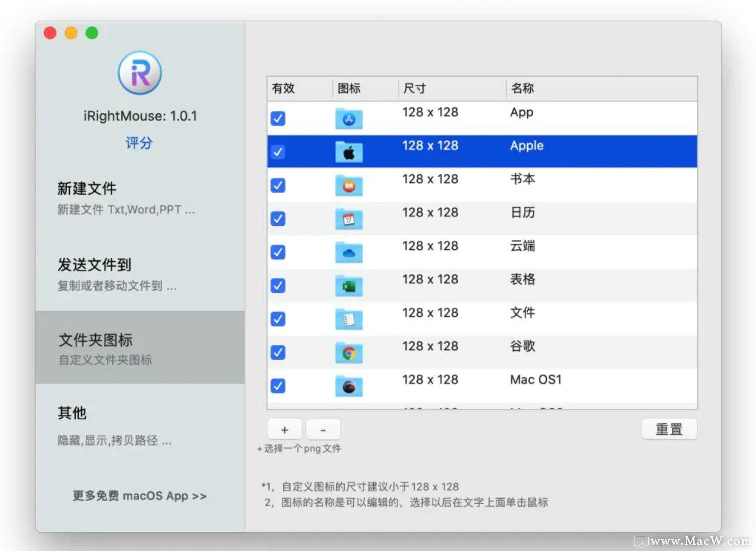
Task: Disable the 文件 row checkbox
Action: pyautogui.click(x=278, y=319)
